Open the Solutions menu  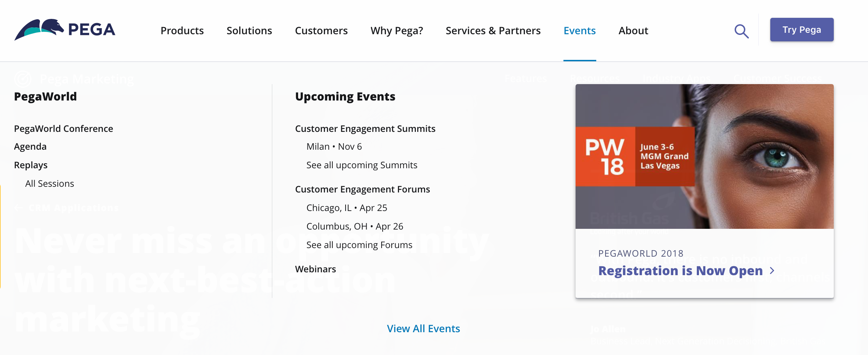pos(249,31)
